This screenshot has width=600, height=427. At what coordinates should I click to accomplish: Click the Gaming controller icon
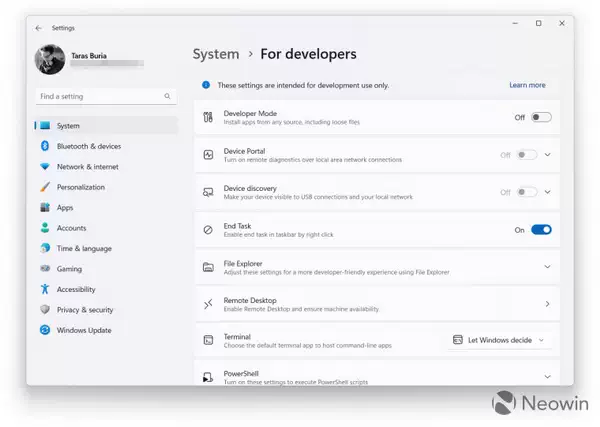click(45, 268)
